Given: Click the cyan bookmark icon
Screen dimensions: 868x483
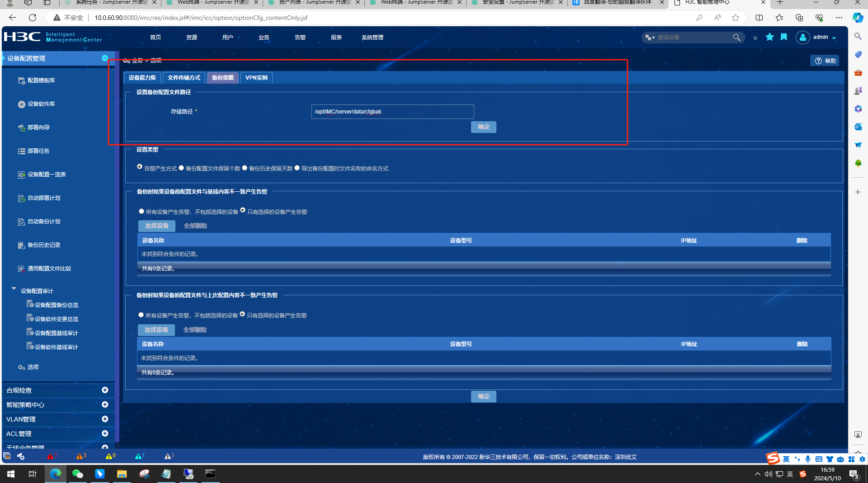Looking at the screenshot, I should (784, 37).
